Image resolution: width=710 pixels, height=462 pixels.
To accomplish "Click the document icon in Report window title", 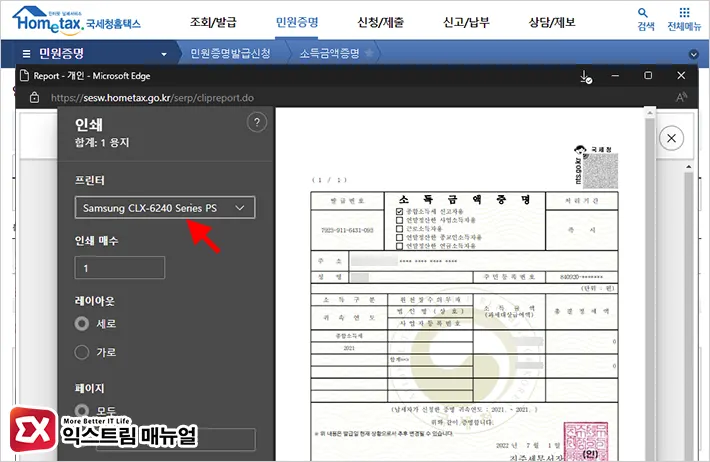I will 24,76.
